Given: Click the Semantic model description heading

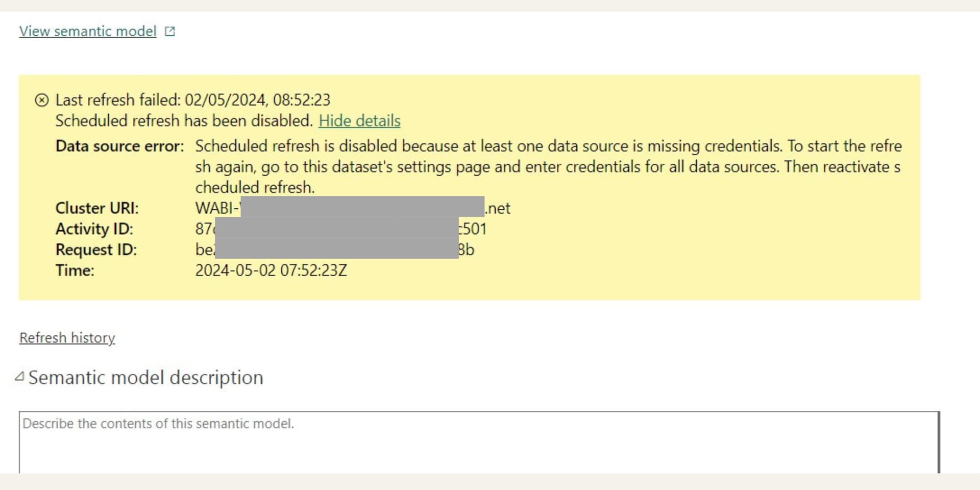Looking at the screenshot, I should click(x=145, y=378).
